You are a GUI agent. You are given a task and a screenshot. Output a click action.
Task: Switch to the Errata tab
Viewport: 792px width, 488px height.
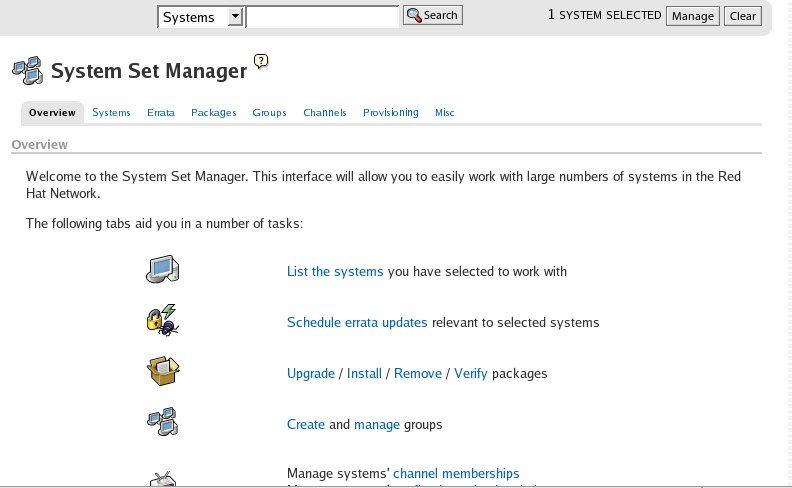tap(161, 113)
